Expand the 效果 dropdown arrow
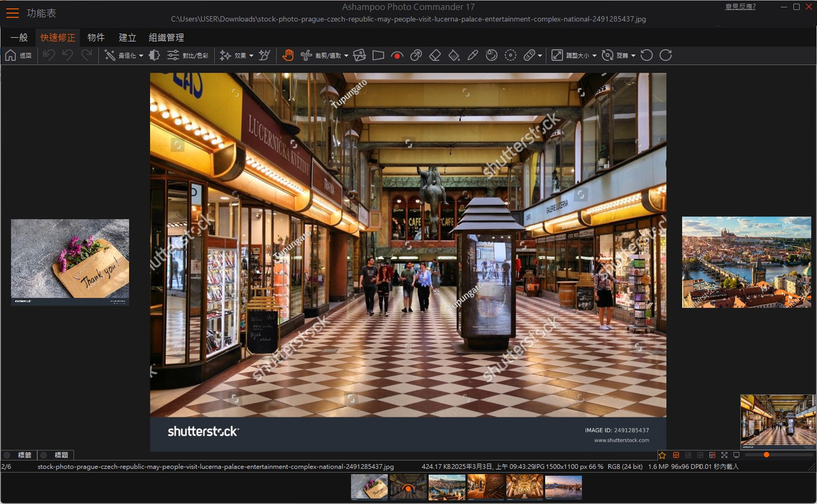817x504 pixels. (251, 56)
